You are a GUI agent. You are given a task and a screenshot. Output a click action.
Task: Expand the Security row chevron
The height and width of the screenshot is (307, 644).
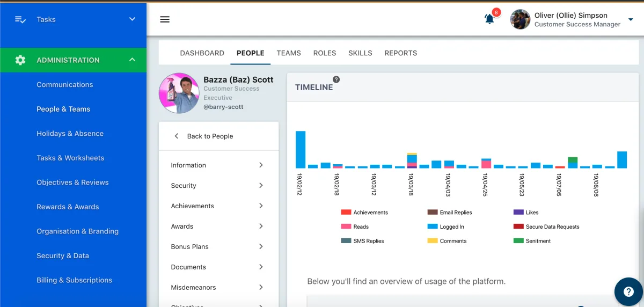tap(261, 186)
